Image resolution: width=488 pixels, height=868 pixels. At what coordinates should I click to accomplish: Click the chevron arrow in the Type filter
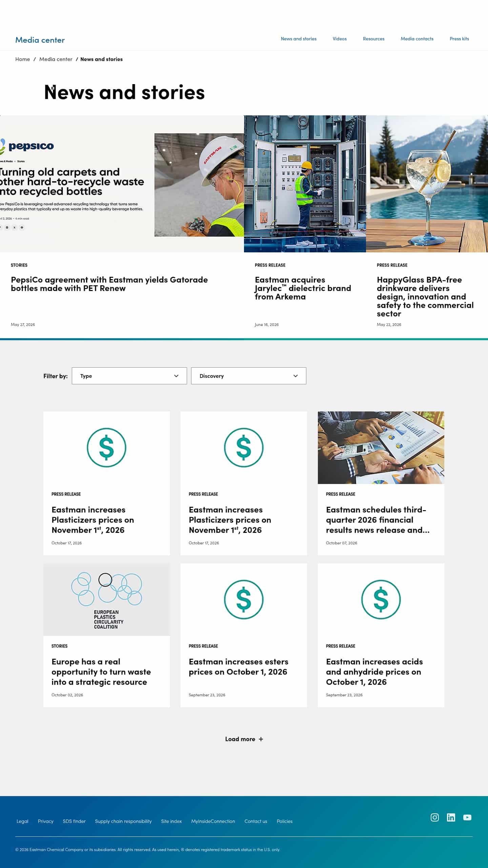(176, 376)
